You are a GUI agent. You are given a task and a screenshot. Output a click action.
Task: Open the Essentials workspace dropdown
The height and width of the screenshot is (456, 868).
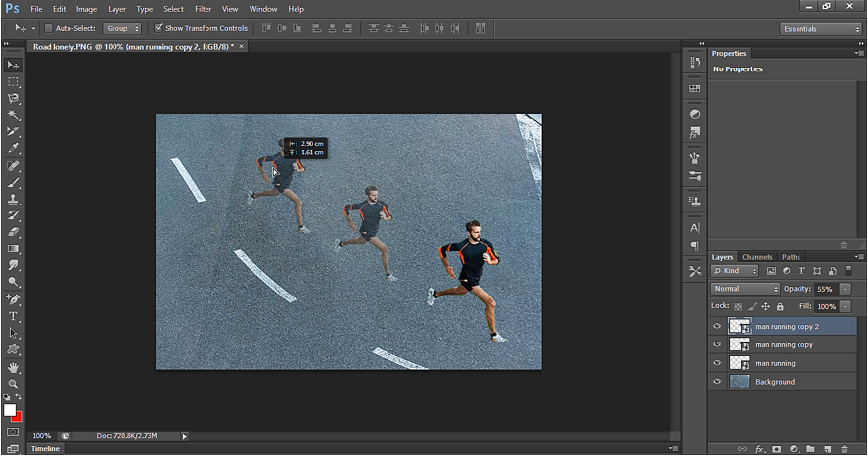[x=821, y=28]
